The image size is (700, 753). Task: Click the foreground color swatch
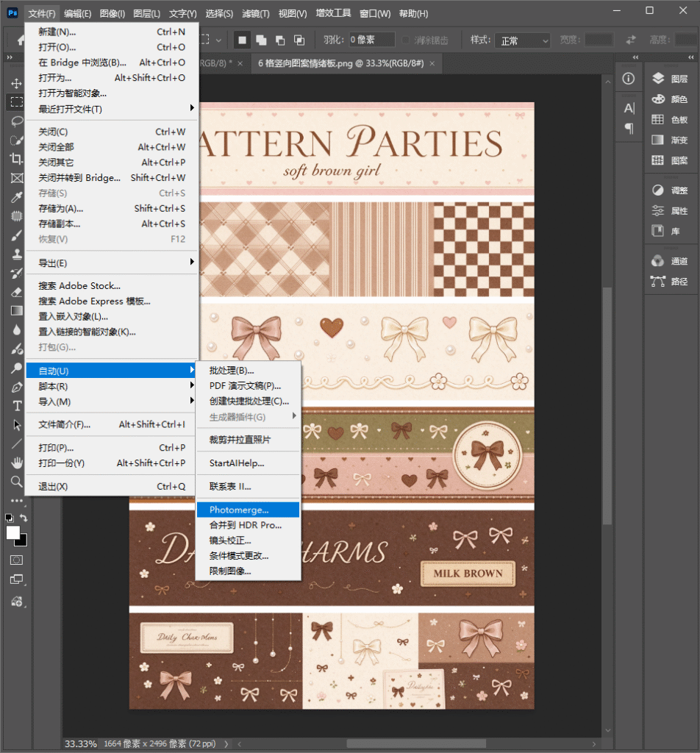(x=12, y=532)
